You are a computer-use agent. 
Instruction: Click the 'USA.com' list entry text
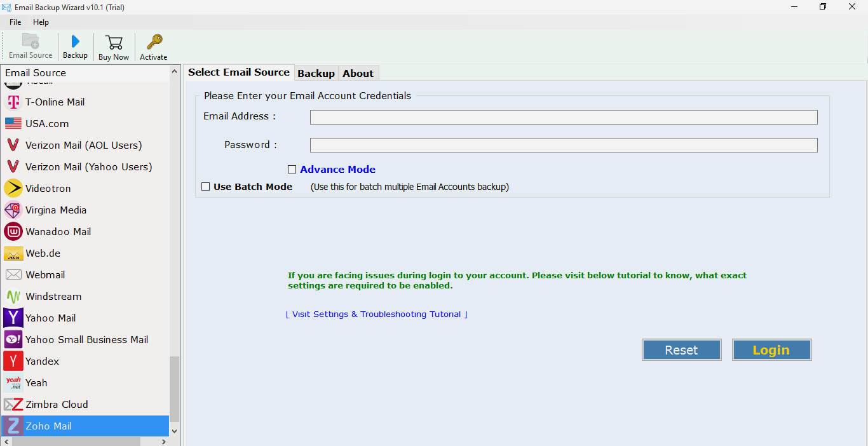pos(47,124)
